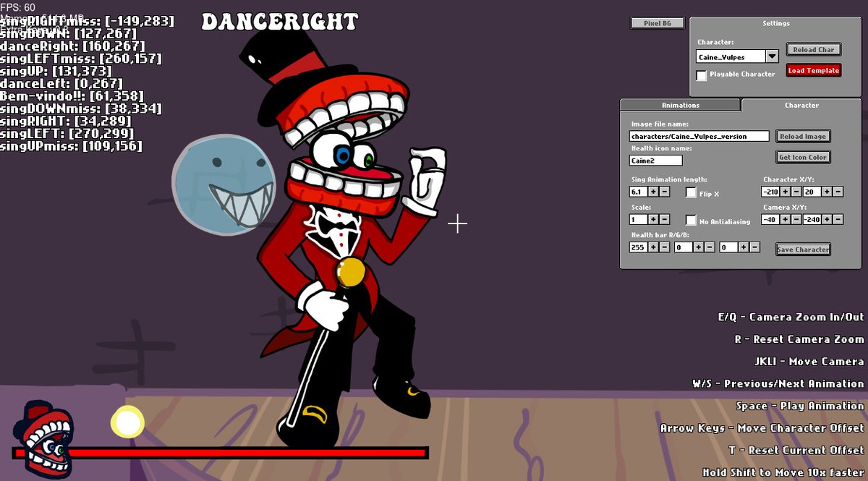Click the Bem-vindo!! offset entry

pyautogui.click(x=72, y=95)
